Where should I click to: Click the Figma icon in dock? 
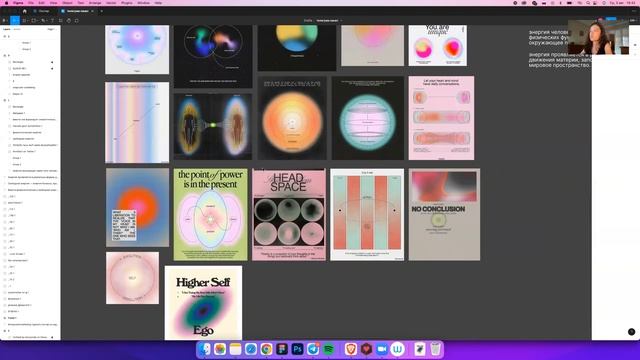[282, 349]
